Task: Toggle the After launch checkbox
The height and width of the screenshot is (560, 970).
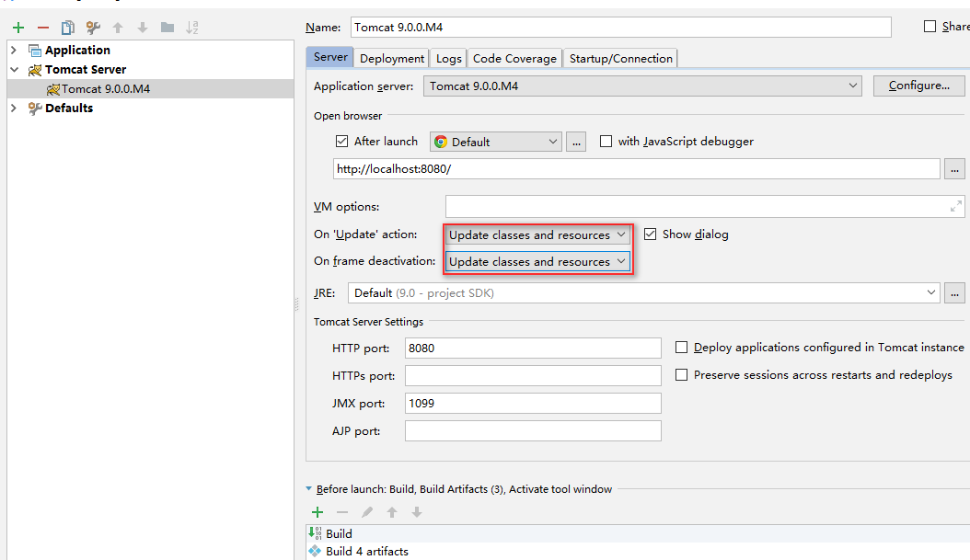Action: [342, 142]
